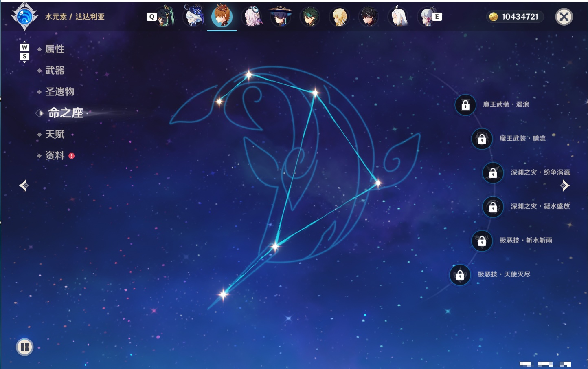Click the S key hint icon
This screenshot has height=369, width=588.
click(x=24, y=56)
